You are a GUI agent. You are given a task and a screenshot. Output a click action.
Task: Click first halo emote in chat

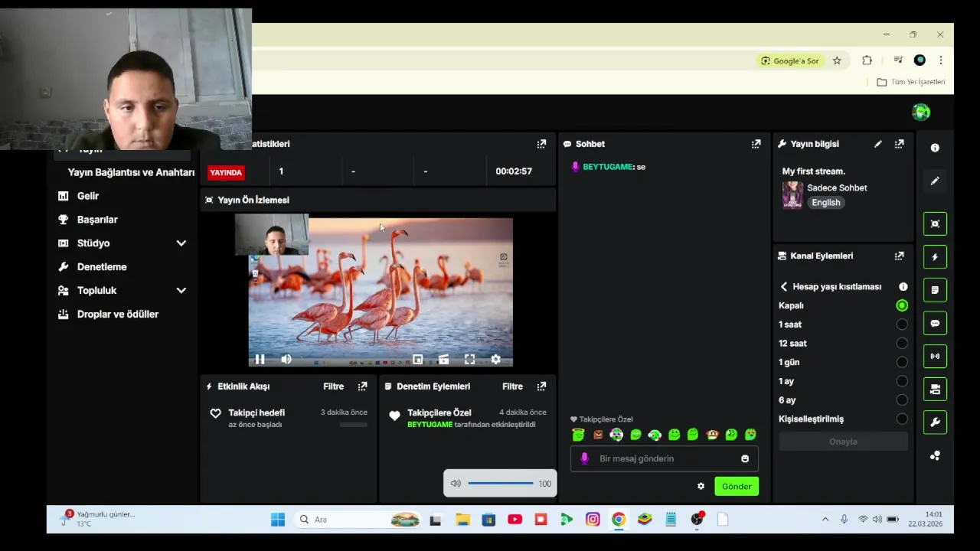click(x=578, y=435)
